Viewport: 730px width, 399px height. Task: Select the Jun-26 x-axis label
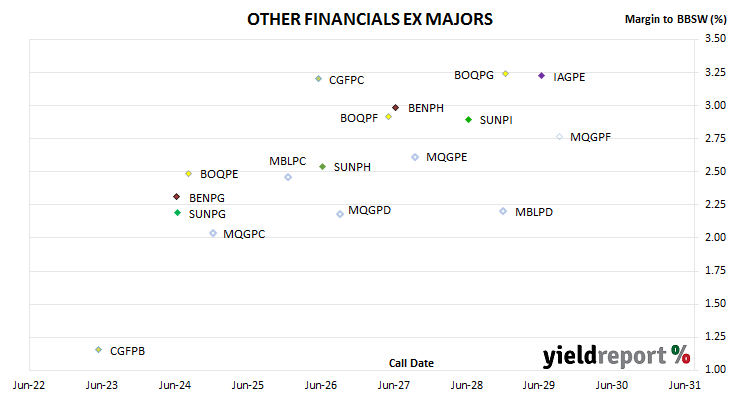pyautogui.click(x=321, y=385)
